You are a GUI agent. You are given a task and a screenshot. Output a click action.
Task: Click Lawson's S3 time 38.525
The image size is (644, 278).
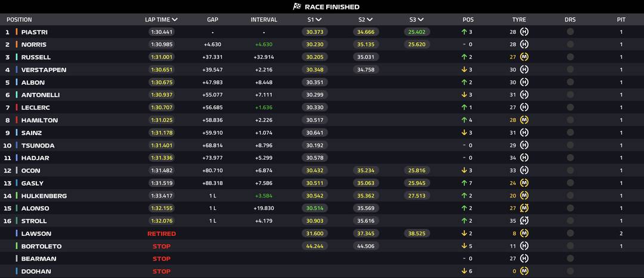pyautogui.click(x=417, y=234)
